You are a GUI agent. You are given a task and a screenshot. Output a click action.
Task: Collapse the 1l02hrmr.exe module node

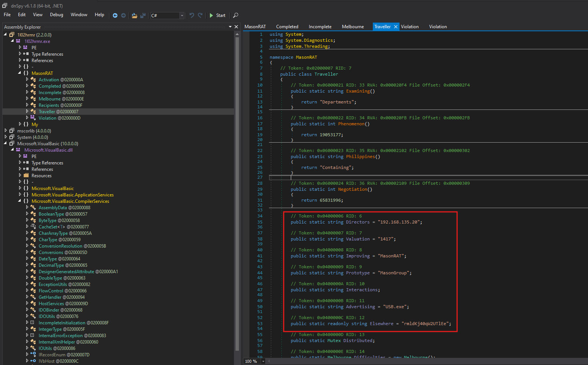[12, 41]
